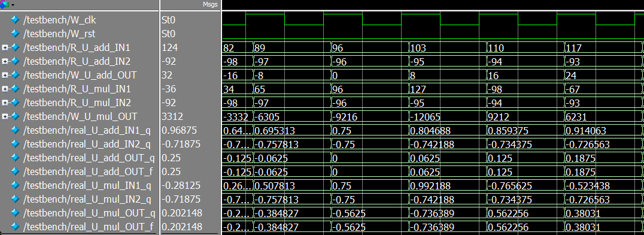Select the /testbench/real_U_add_IN2_q signal name
The height and width of the screenshot is (235, 644).
pyautogui.click(x=87, y=144)
